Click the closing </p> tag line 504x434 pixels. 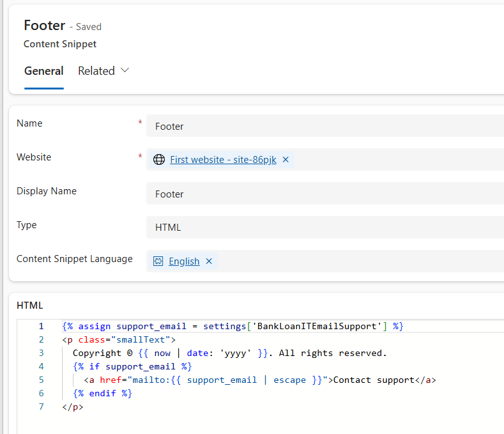tap(73, 407)
